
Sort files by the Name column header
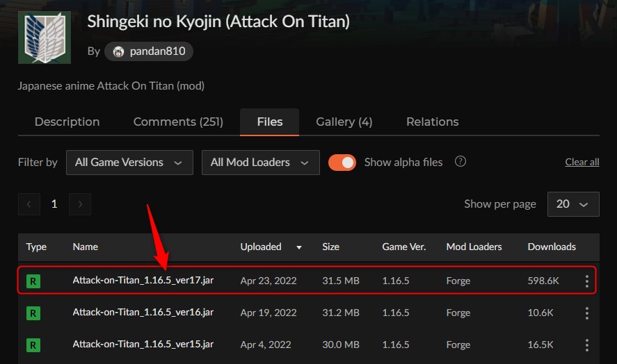click(86, 247)
